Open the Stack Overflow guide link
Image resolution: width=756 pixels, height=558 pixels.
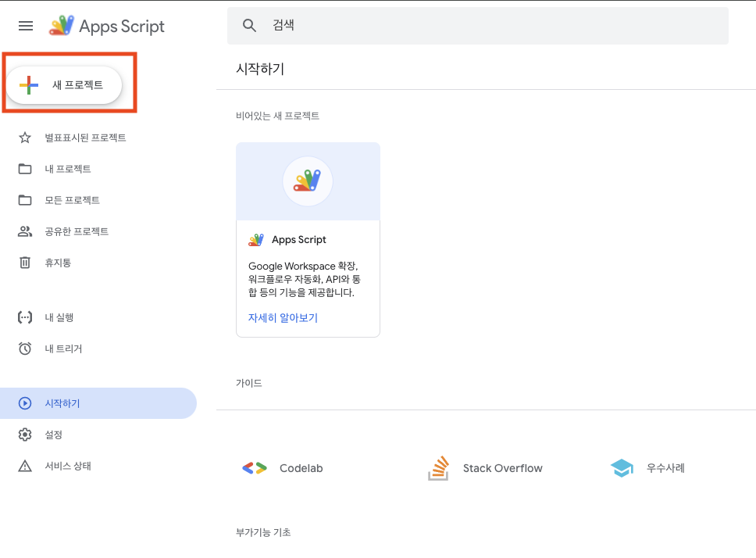coord(503,468)
